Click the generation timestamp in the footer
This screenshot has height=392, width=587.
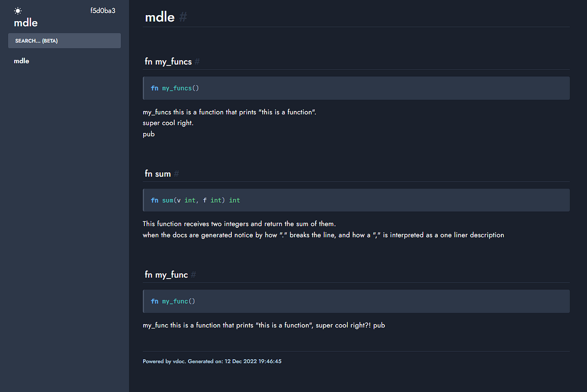253,361
